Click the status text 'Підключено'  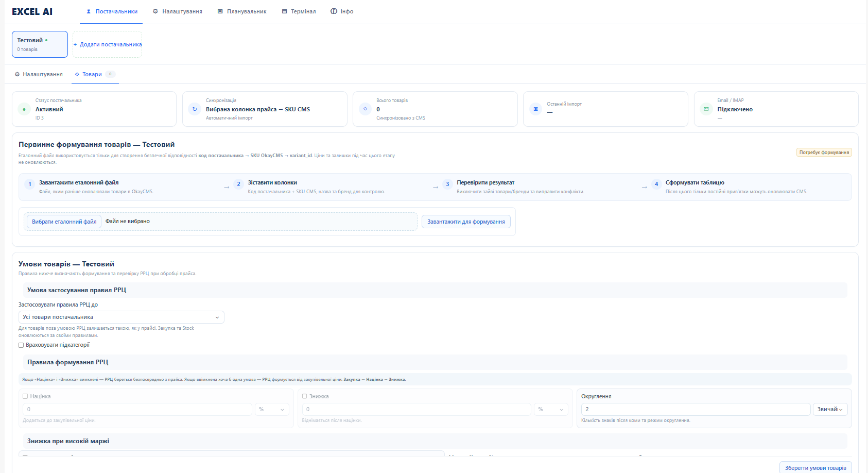click(735, 109)
